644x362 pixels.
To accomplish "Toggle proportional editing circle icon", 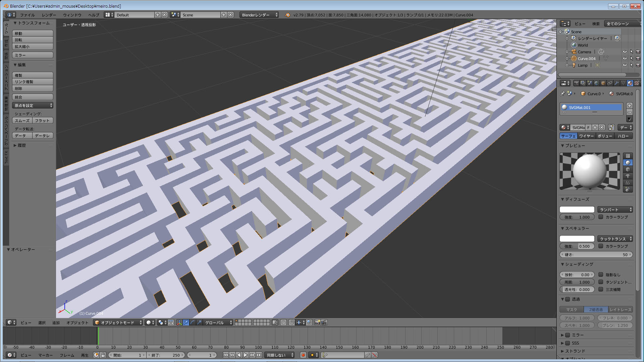I will 283,322.
